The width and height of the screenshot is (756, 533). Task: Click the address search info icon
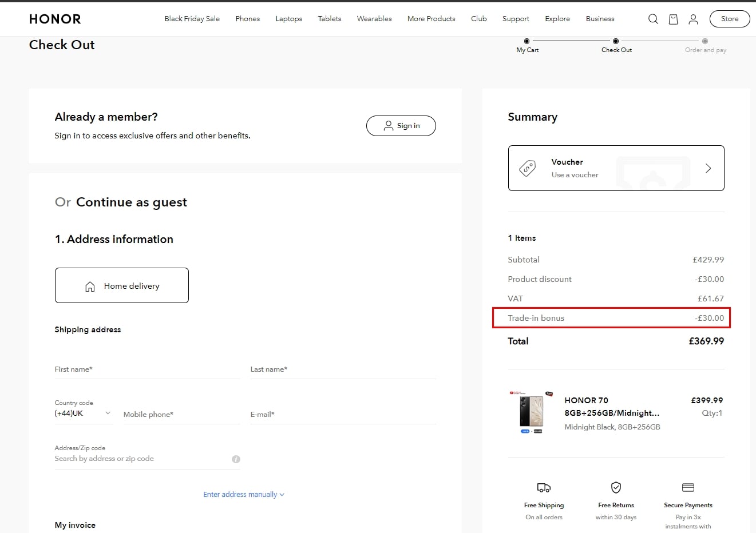click(236, 459)
